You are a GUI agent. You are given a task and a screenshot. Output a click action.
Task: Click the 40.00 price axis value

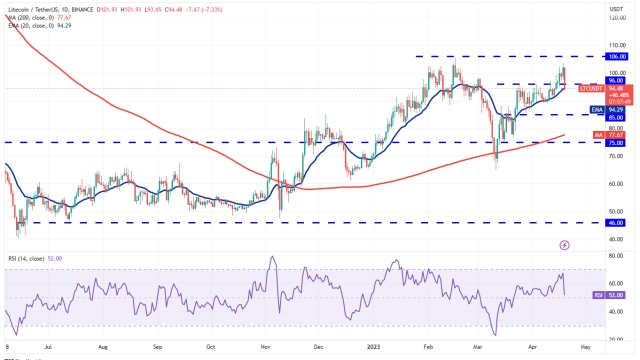click(616, 240)
